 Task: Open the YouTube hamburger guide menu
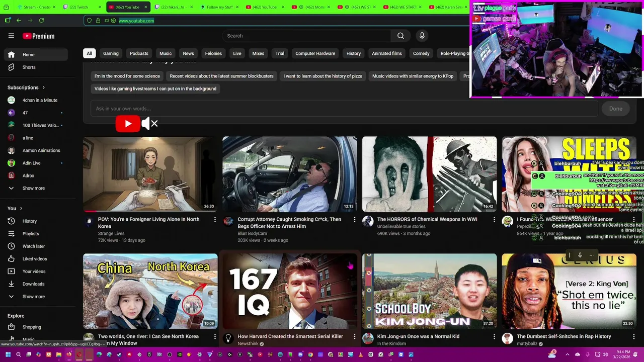tap(11, 36)
